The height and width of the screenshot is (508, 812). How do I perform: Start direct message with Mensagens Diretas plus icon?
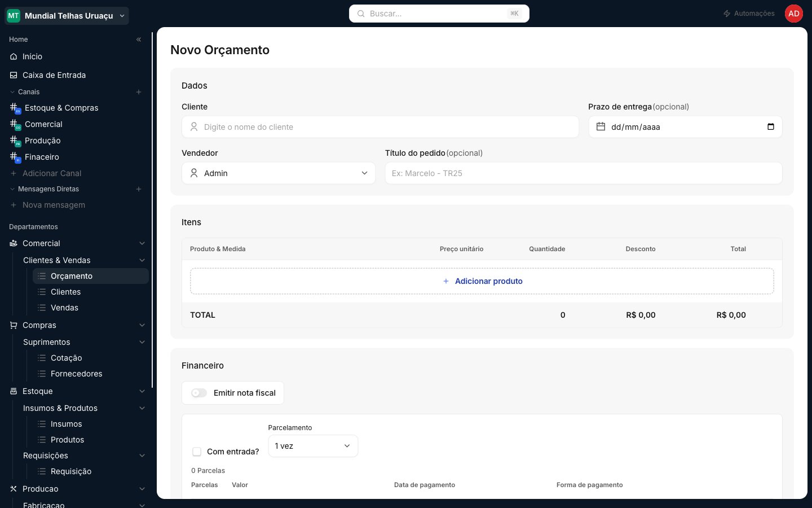(139, 189)
